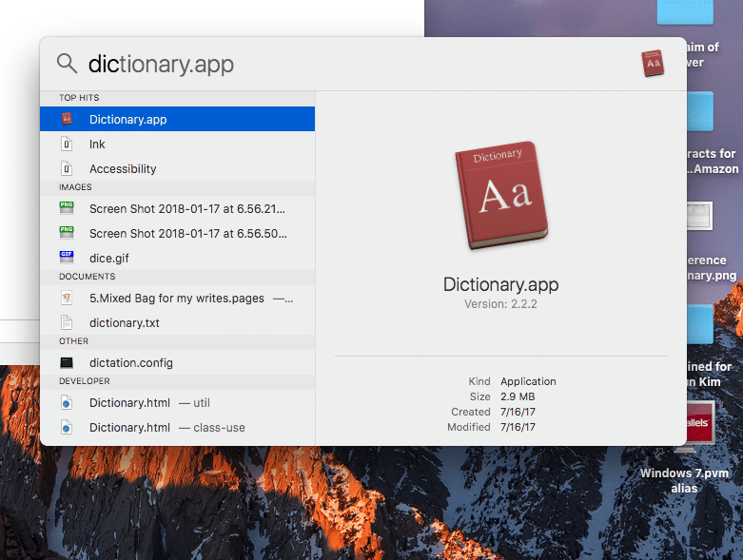Viewport: 743px width, 560px height.
Task: Select the desktop folder labeled with Amazon
Action: 700,112
